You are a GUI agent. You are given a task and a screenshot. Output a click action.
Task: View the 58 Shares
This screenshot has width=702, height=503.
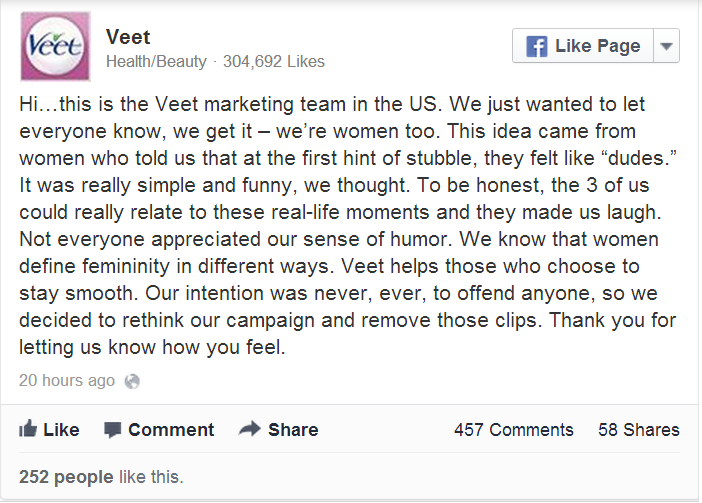point(638,430)
